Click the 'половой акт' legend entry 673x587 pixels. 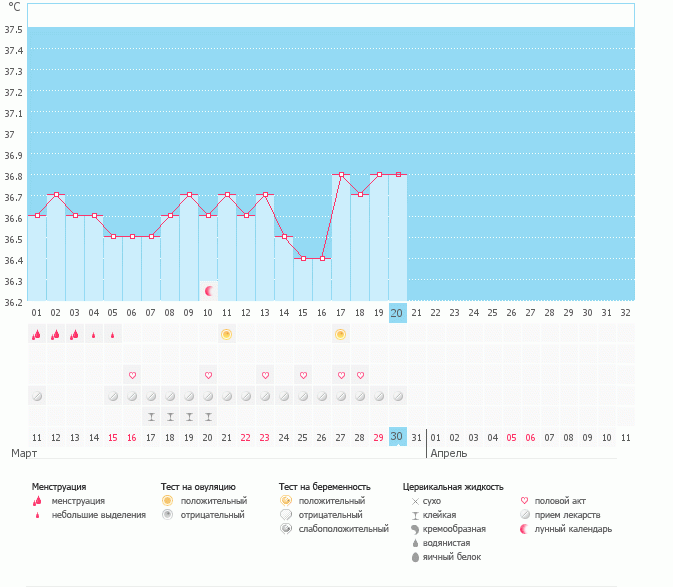pos(559,501)
